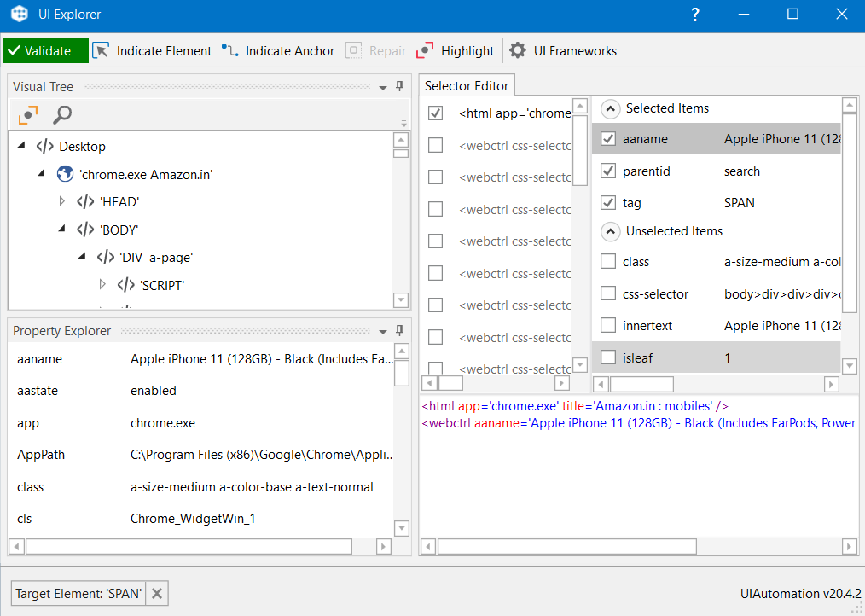This screenshot has height=616, width=865.
Task: Expand the 'HEAD' tree node
Action: click(61, 201)
